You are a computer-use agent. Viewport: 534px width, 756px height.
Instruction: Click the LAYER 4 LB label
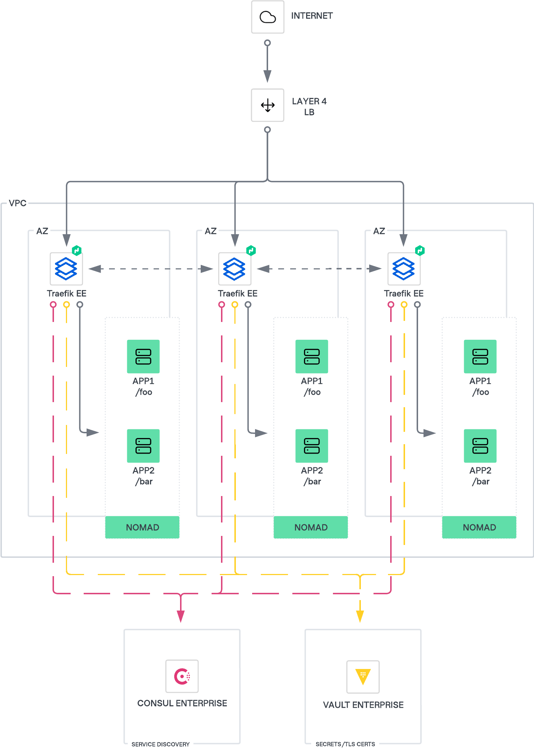(x=309, y=107)
